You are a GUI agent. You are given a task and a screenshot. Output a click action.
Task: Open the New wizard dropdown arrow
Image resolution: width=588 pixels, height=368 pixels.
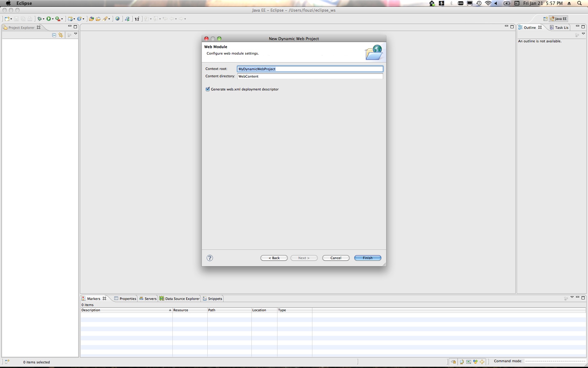coord(11,19)
